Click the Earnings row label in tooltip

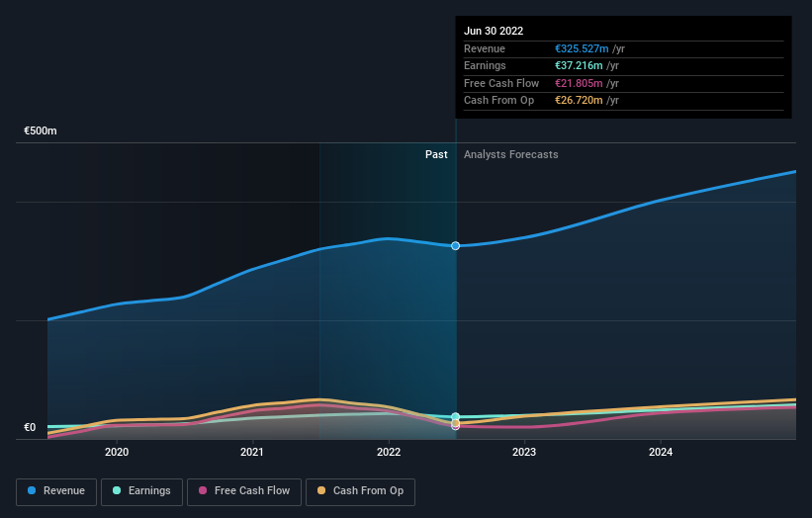(x=485, y=65)
